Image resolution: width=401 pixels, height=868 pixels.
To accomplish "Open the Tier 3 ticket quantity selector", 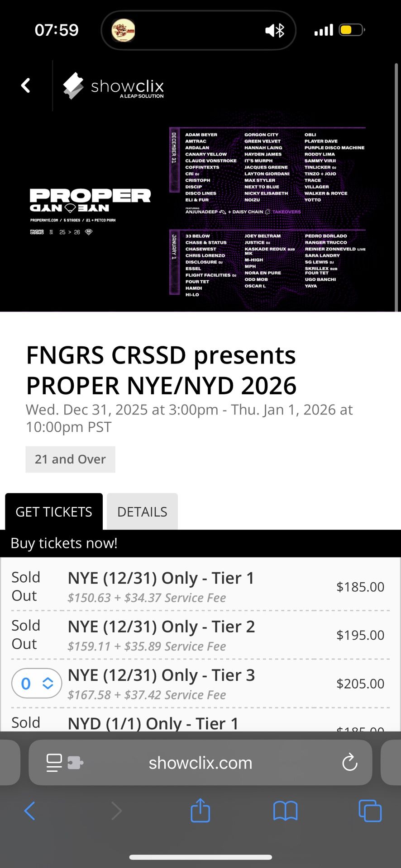I will click(x=36, y=683).
